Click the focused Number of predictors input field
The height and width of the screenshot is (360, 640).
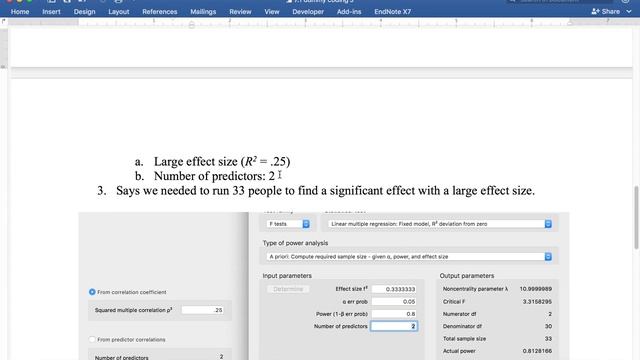tap(394, 326)
